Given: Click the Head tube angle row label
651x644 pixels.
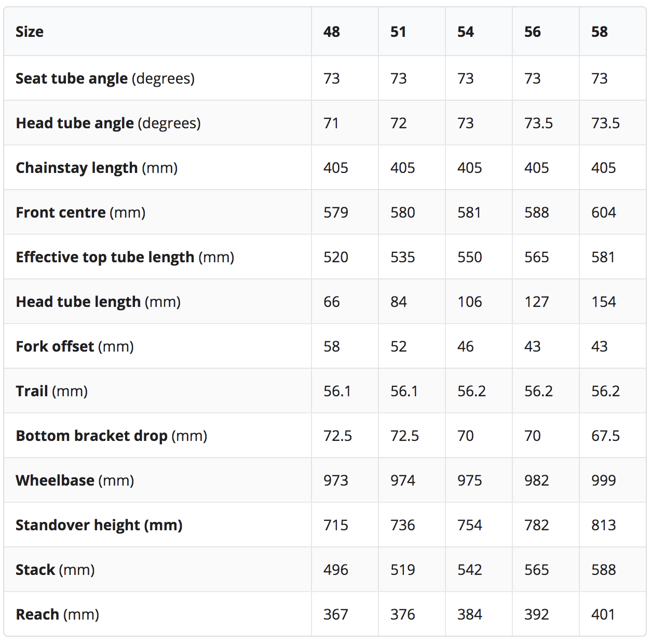Looking at the screenshot, I should pyautogui.click(x=108, y=123).
